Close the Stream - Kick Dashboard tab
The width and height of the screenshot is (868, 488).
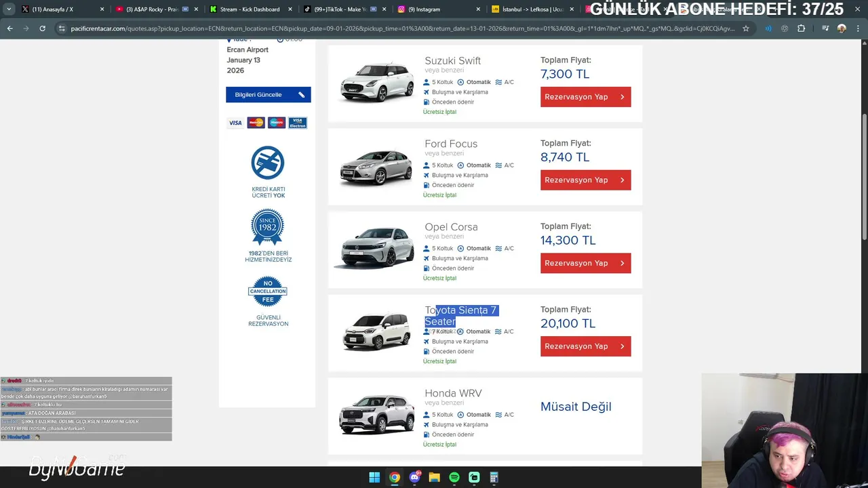(290, 9)
